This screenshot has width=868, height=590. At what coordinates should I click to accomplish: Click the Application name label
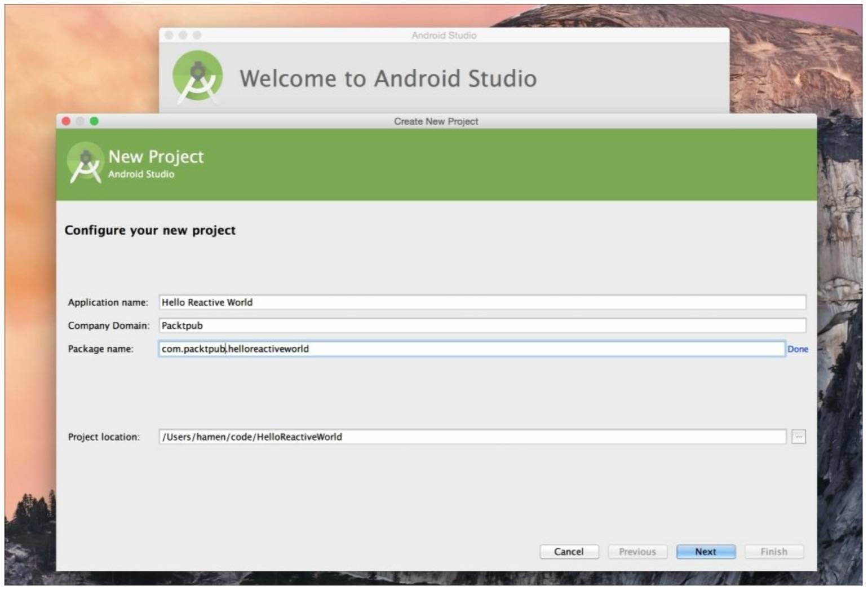[108, 302]
